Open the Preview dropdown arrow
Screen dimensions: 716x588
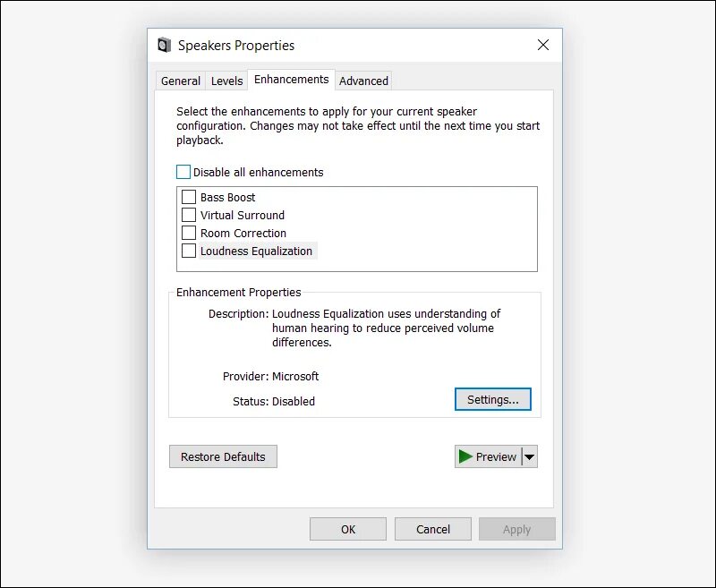click(529, 456)
